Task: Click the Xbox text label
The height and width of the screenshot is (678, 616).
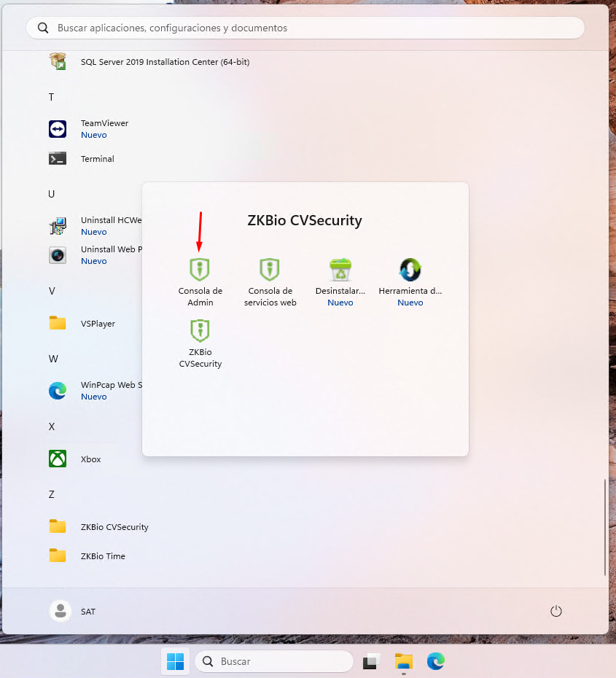Action: click(90, 459)
